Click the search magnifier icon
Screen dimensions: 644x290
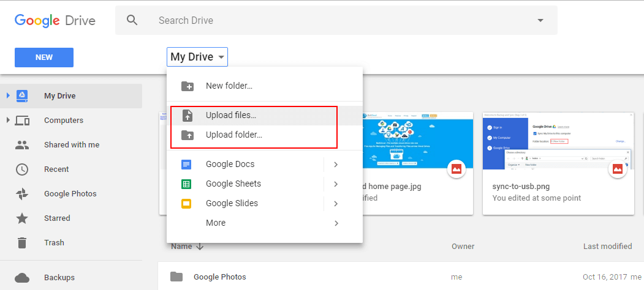coord(132,20)
